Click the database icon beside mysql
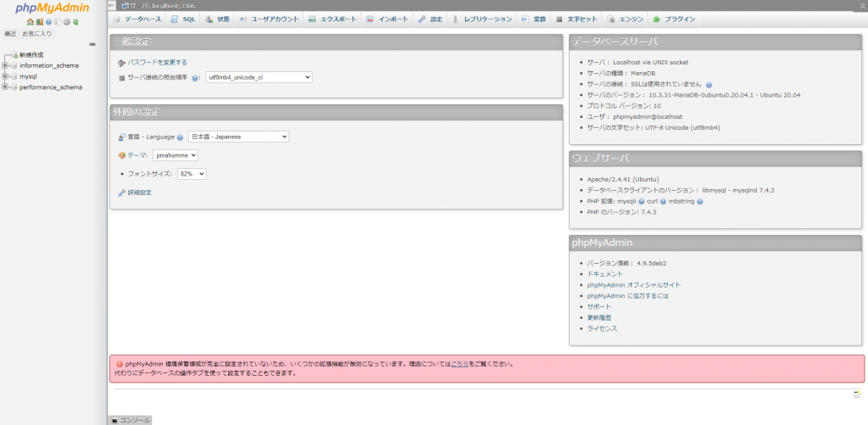 pos(14,76)
